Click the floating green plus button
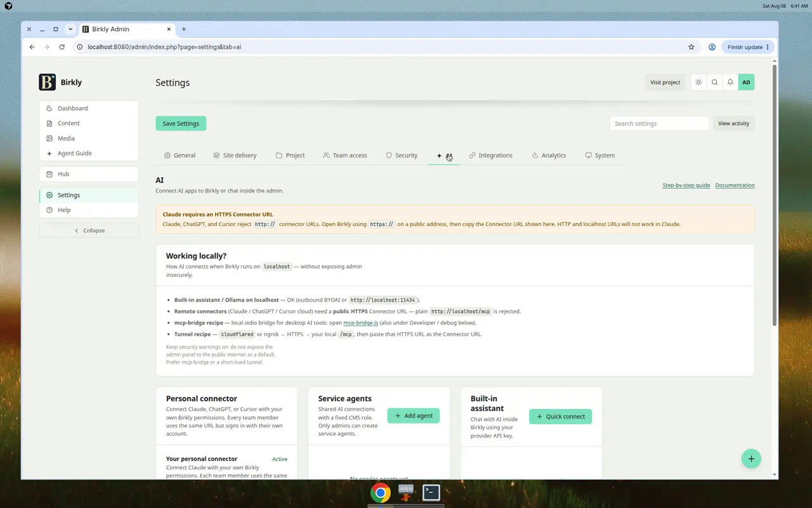Screen dimensions: 812x508 [x=751, y=458]
